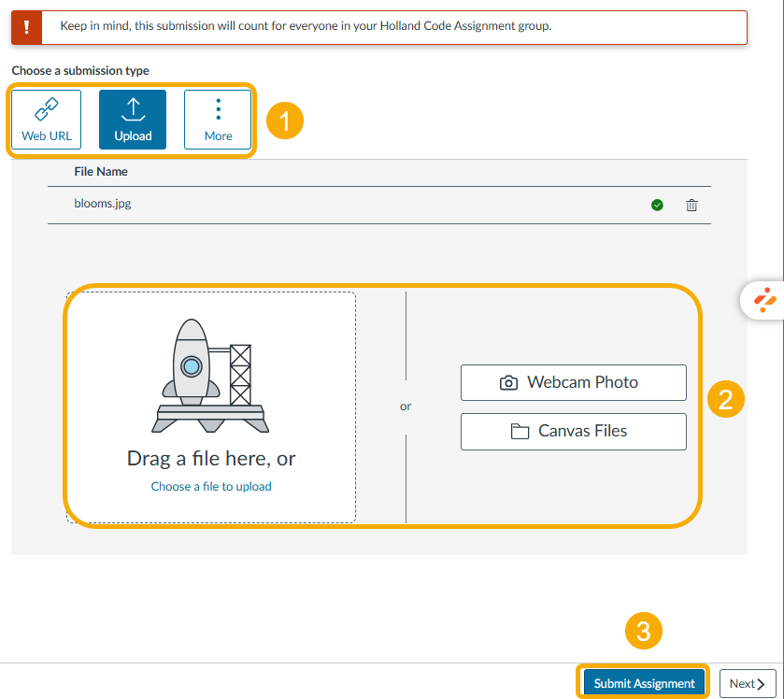This screenshot has height=699, width=784.
Task: Click the orange number 2 marker
Action: point(726,399)
